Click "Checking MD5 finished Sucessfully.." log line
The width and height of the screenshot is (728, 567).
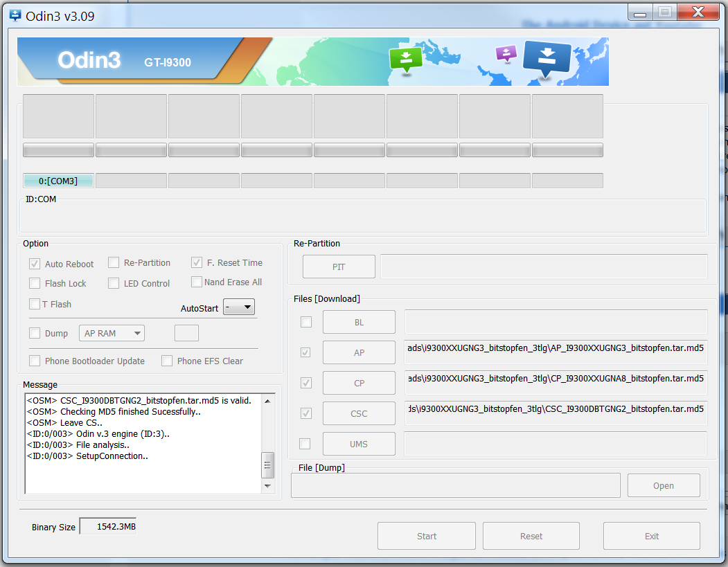pyautogui.click(x=114, y=411)
